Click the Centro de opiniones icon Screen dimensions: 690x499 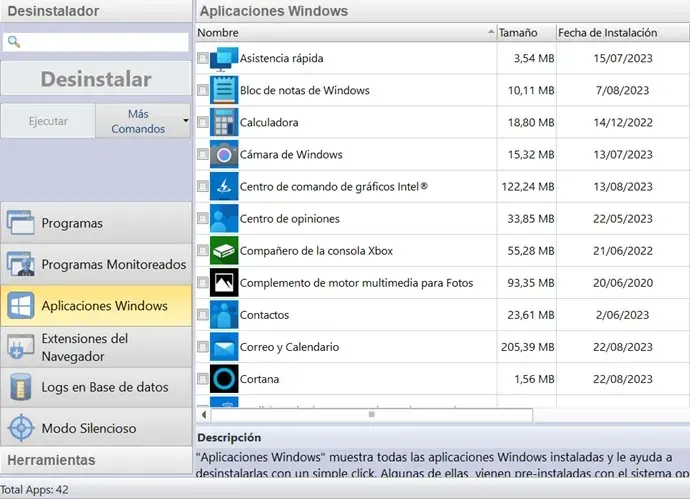(x=224, y=219)
